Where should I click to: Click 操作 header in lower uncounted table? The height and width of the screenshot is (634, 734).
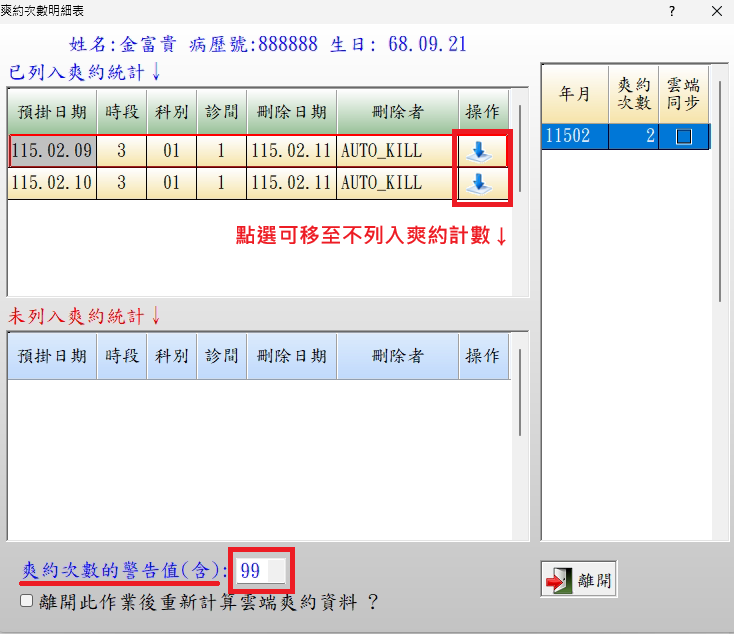click(x=484, y=357)
